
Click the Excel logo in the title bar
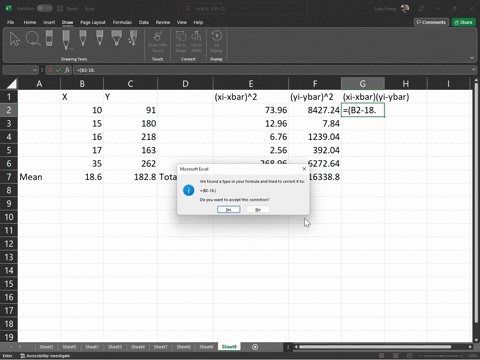(x=8, y=8)
